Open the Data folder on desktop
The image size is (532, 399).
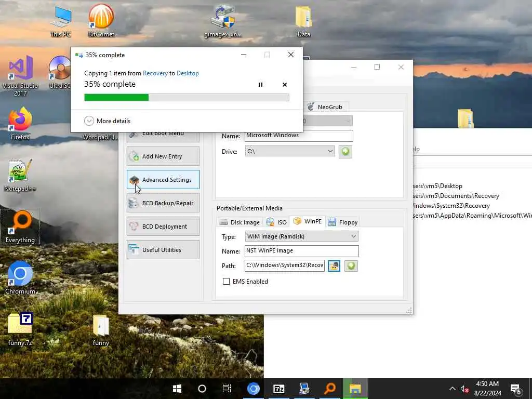(x=303, y=21)
